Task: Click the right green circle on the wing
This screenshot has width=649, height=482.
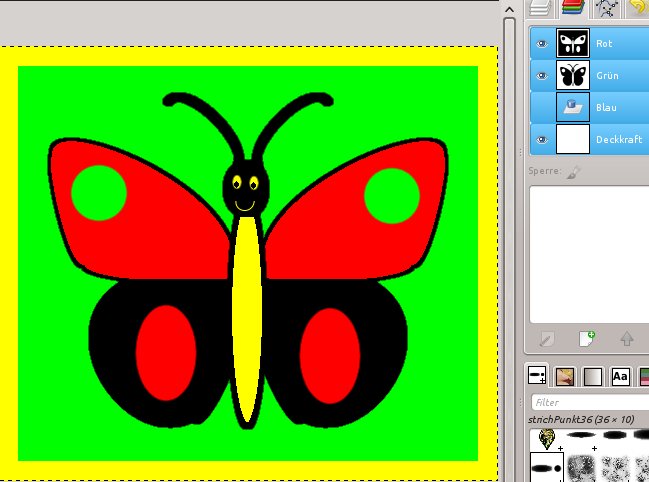Action: coord(392,196)
